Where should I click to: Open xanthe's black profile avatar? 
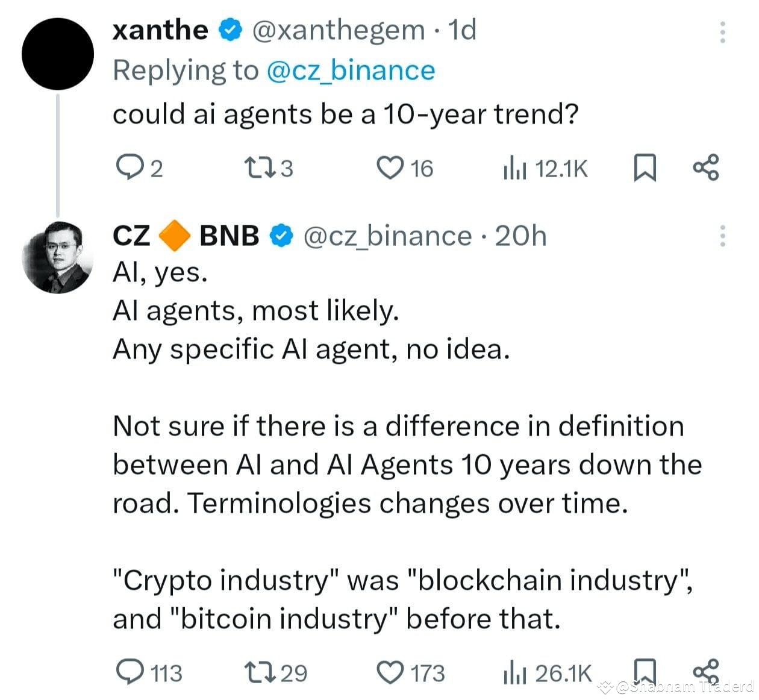click(x=58, y=54)
